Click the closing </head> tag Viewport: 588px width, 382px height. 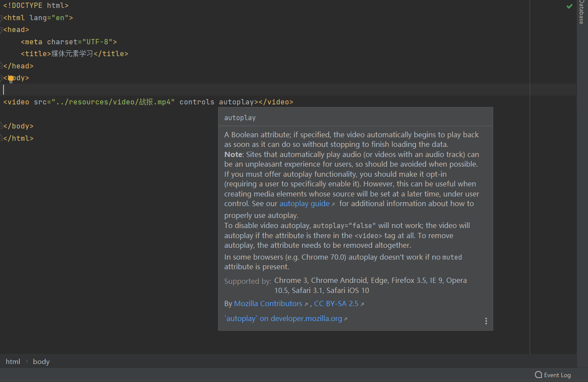click(18, 66)
